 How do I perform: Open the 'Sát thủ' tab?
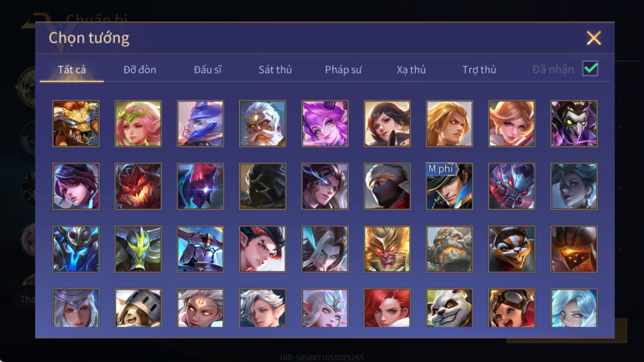(x=275, y=70)
